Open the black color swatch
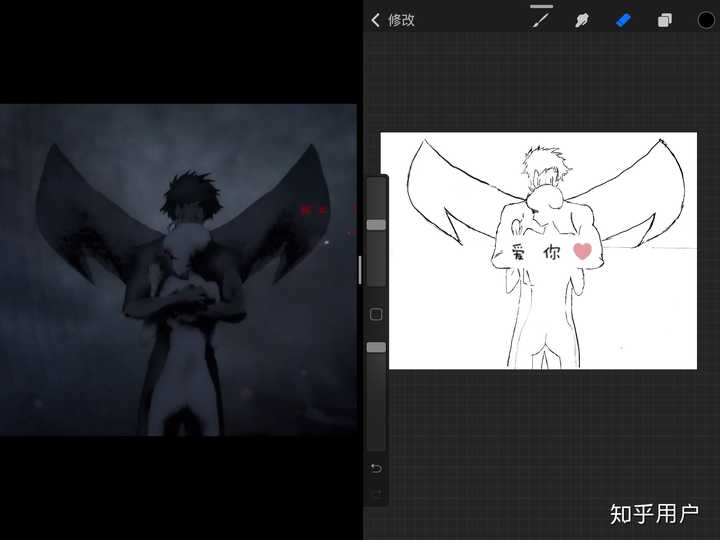This screenshot has height=540, width=720. (706, 20)
